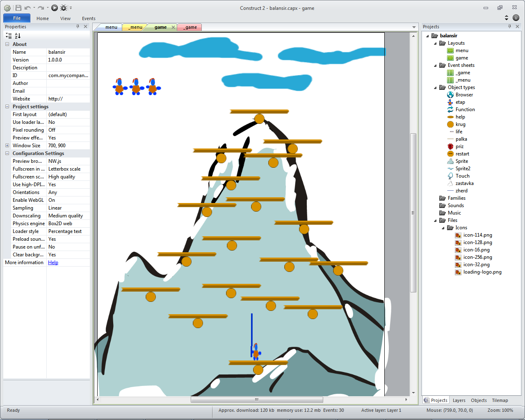Viewport: 525px width, 420px height.
Task: Close the Projects panel
Action: (517, 27)
